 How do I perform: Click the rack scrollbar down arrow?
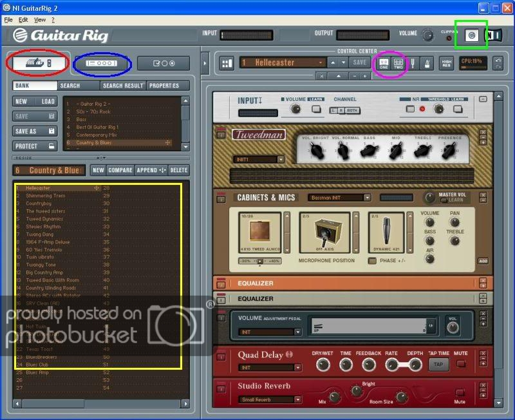pyautogui.click(x=498, y=403)
